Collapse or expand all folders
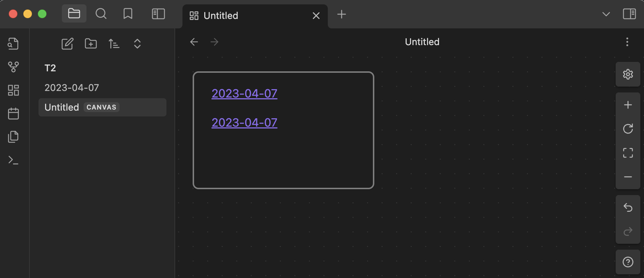The image size is (644, 278). point(137,44)
